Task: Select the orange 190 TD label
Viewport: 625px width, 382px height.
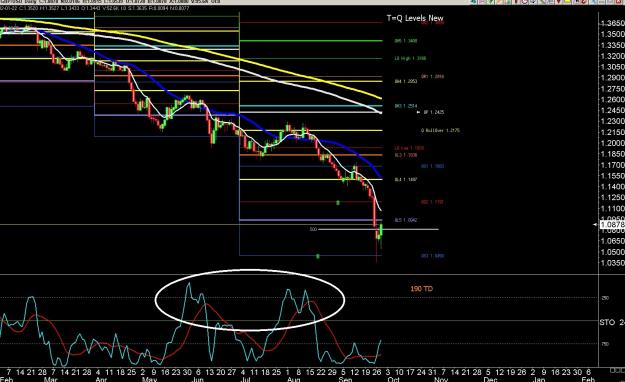Action: pyautogui.click(x=421, y=288)
